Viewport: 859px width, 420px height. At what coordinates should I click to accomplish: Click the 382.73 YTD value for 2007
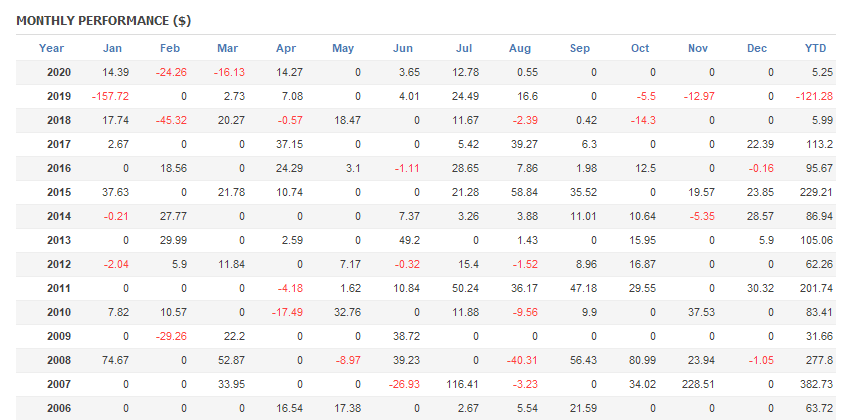tap(816, 385)
